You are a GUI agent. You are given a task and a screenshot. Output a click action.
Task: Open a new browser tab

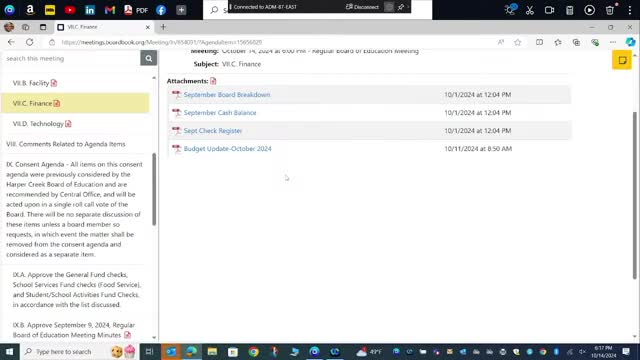pyautogui.click(x=163, y=27)
